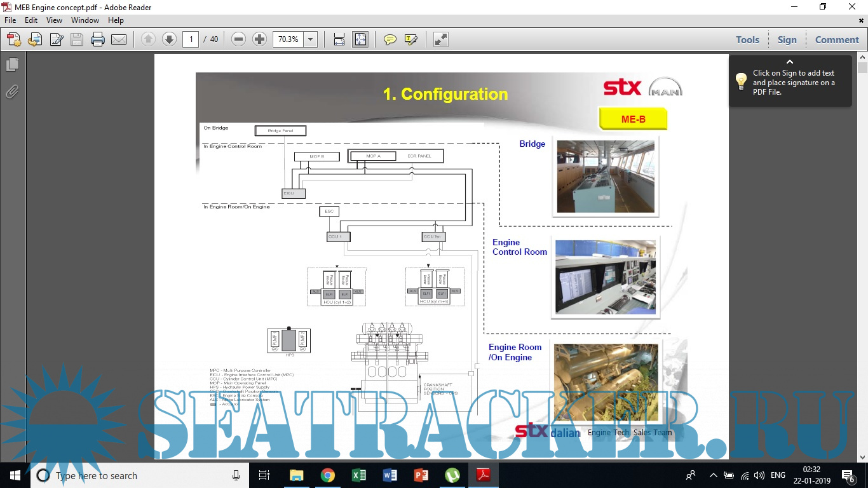Click the email envelope icon in toolbar

(119, 39)
